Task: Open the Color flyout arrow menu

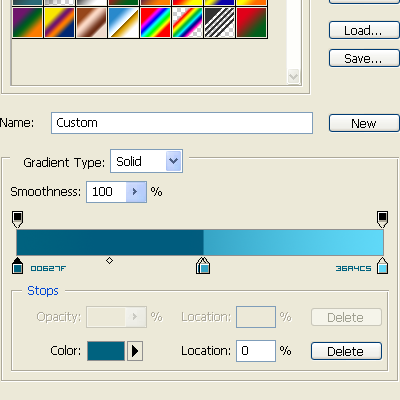Action: [135, 351]
